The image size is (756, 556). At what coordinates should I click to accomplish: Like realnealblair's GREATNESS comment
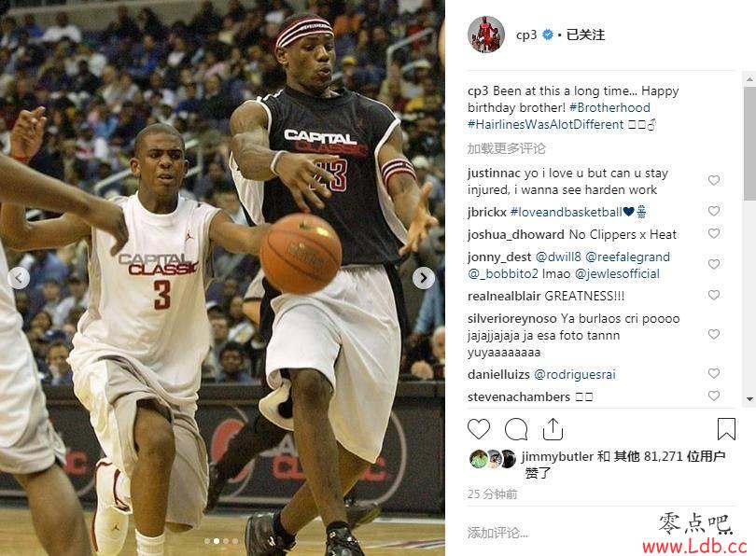click(714, 295)
